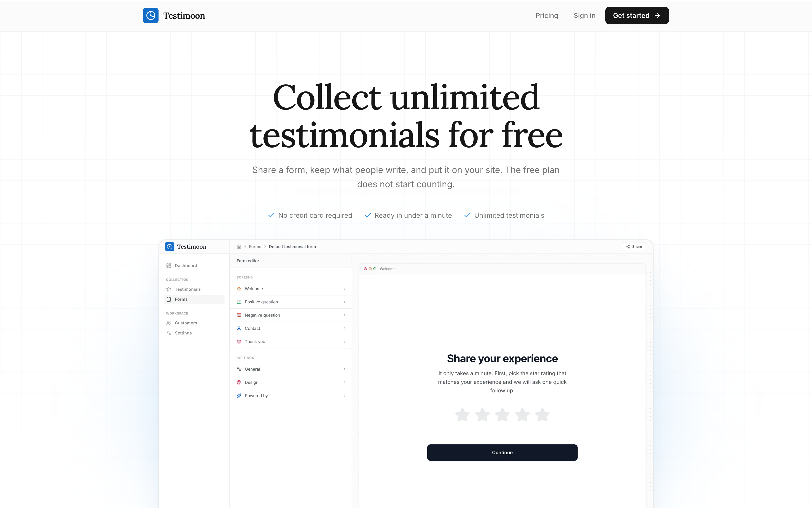Open Dashboard in the sidebar
This screenshot has width=812, height=508.
coord(194,265)
